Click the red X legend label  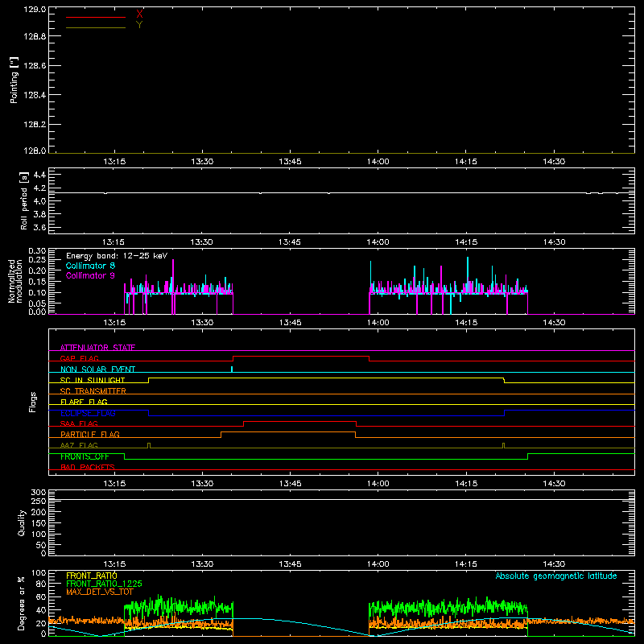pos(139,14)
